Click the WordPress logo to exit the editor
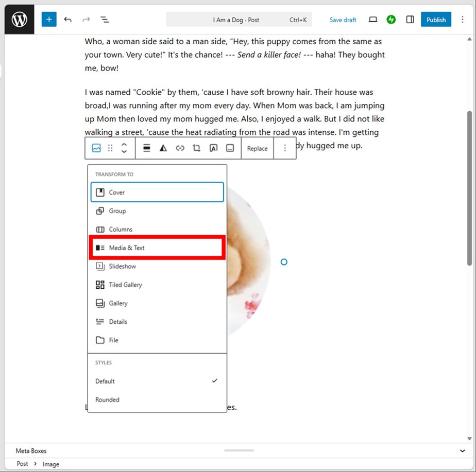 point(19,20)
